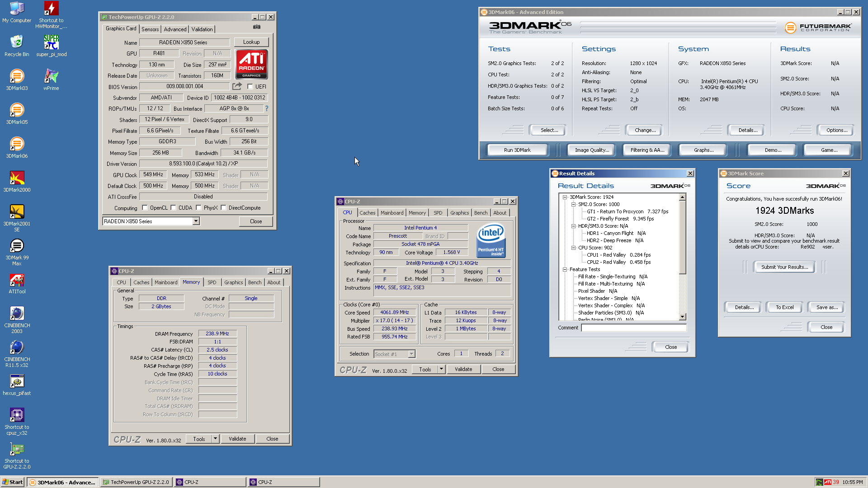This screenshot has width=868, height=488.
Task: Click the ATI tray icon in system tray
Action: (x=828, y=482)
